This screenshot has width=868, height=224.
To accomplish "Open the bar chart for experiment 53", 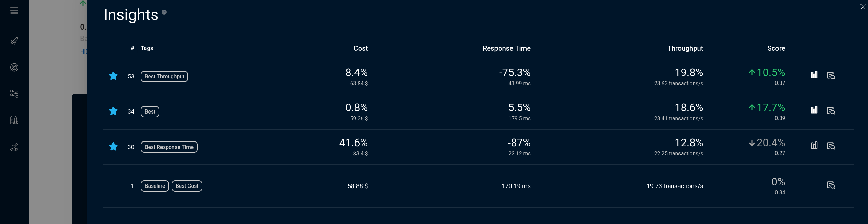I will (x=814, y=75).
